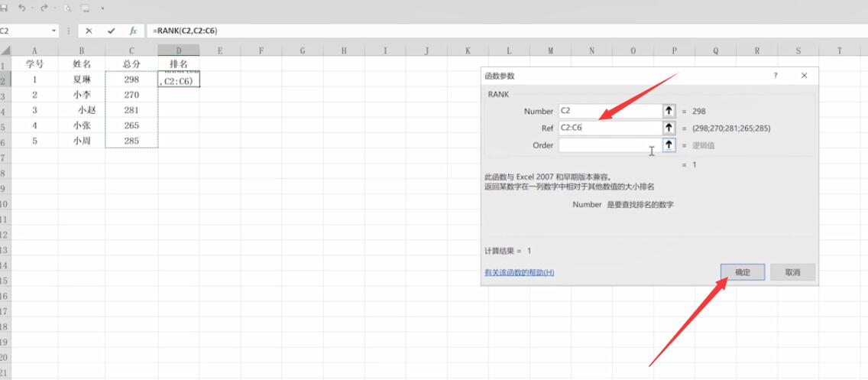
Task: Select column D header
Action: coord(179,50)
